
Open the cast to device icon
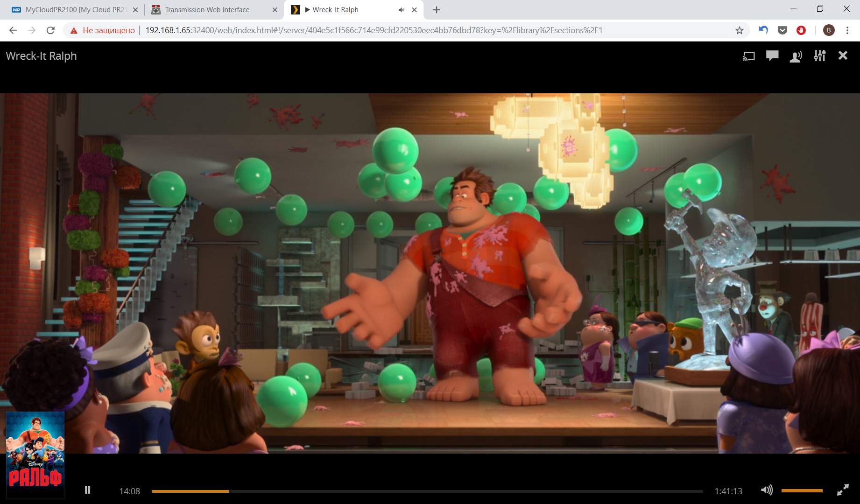(x=749, y=56)
